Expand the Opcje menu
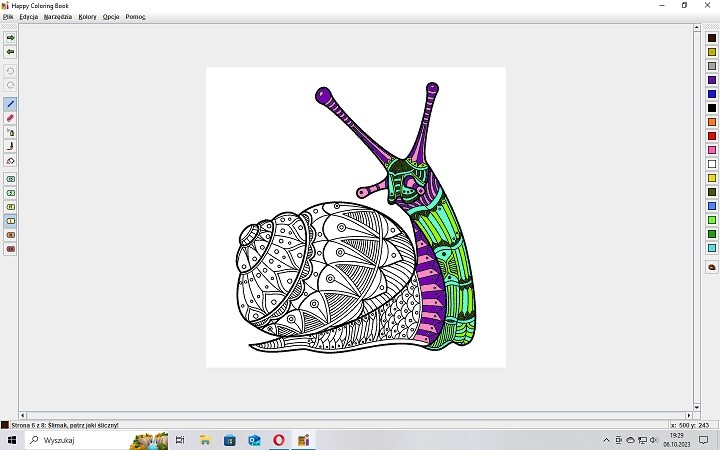Image resolution: width=720 pixels, height=450 pixels. click(111, 17)
